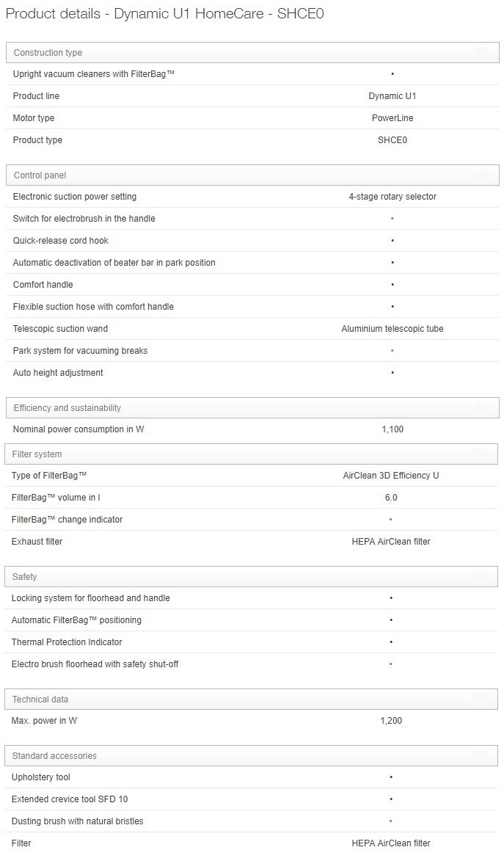Collapse the Technical data section header
The image size is (504, 861).
pos(251,700)
